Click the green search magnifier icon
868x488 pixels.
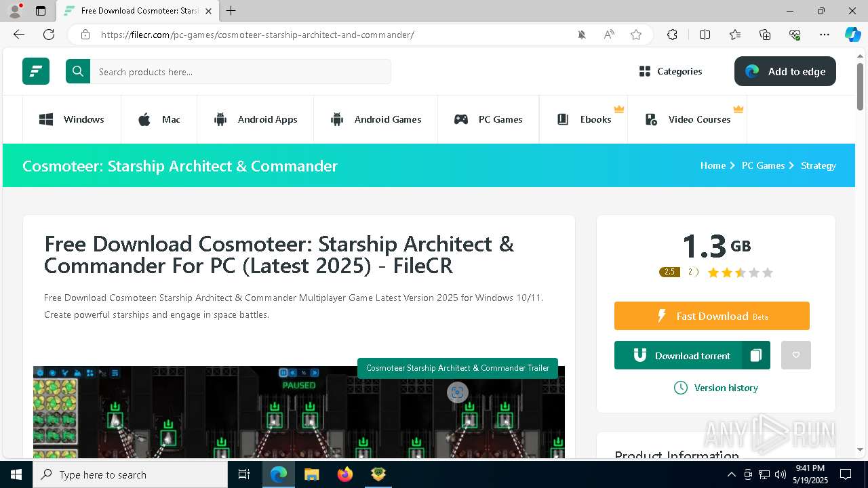pos(78,71)
